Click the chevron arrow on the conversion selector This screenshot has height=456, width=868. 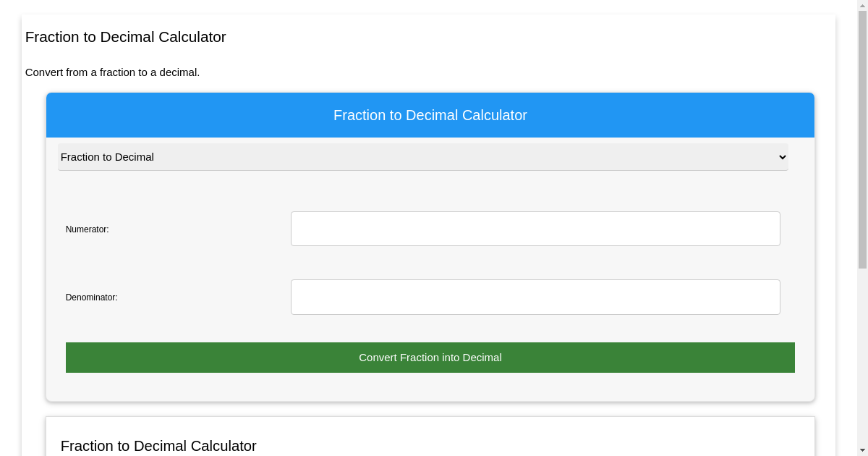pyautogui.click(x=782, y=157)
